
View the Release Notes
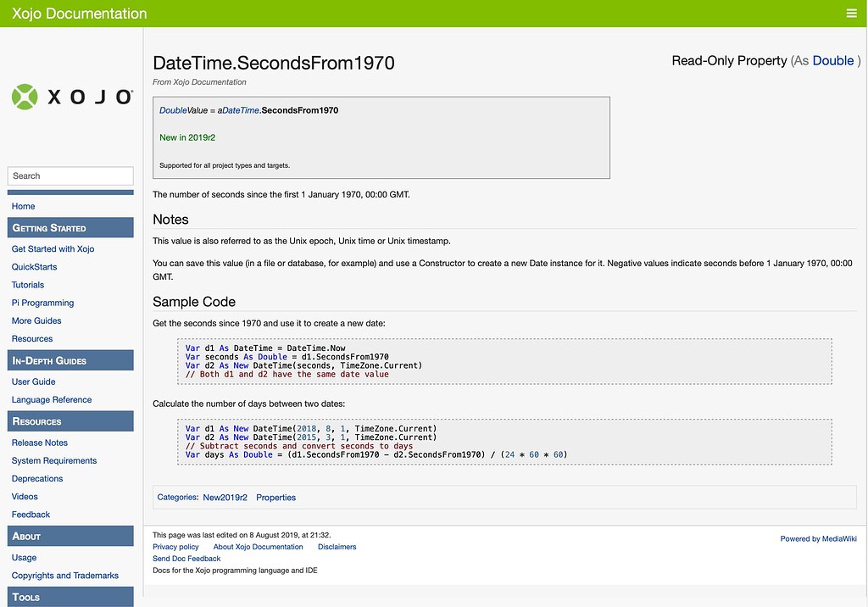39,443
